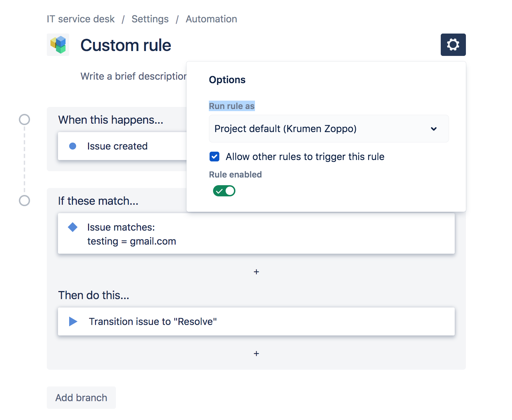Click the Issue created trigger icon
The image size is (512, 420).
73,146
